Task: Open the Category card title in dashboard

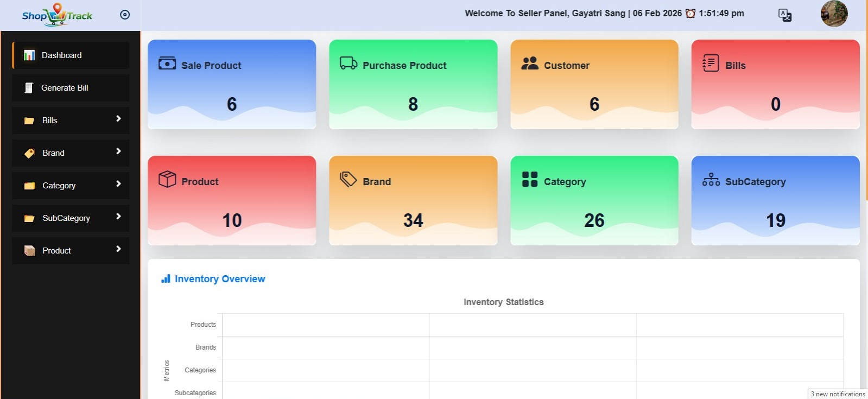Action: tap(565, 182)
